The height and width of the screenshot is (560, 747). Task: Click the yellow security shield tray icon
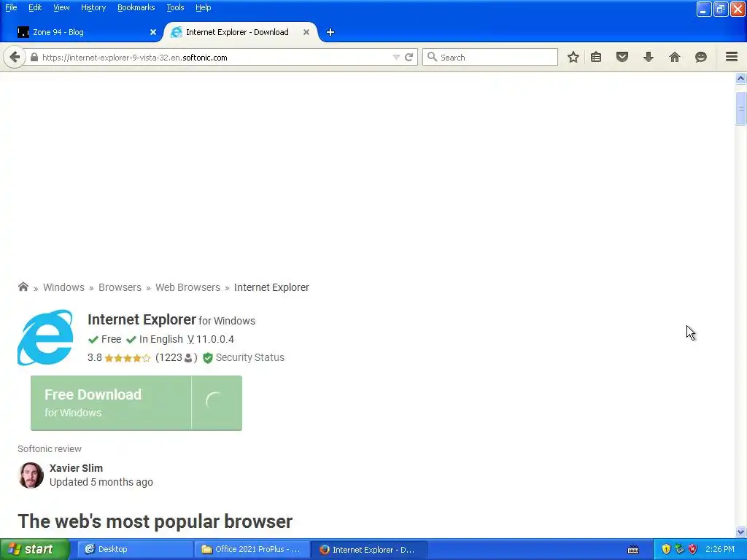click(x=666, y=550)
